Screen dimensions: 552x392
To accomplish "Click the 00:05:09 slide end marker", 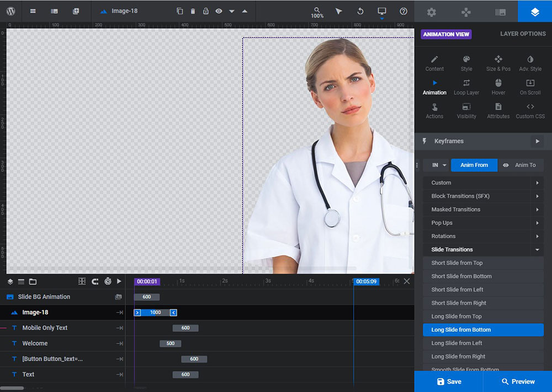I will tap(366, 282).
